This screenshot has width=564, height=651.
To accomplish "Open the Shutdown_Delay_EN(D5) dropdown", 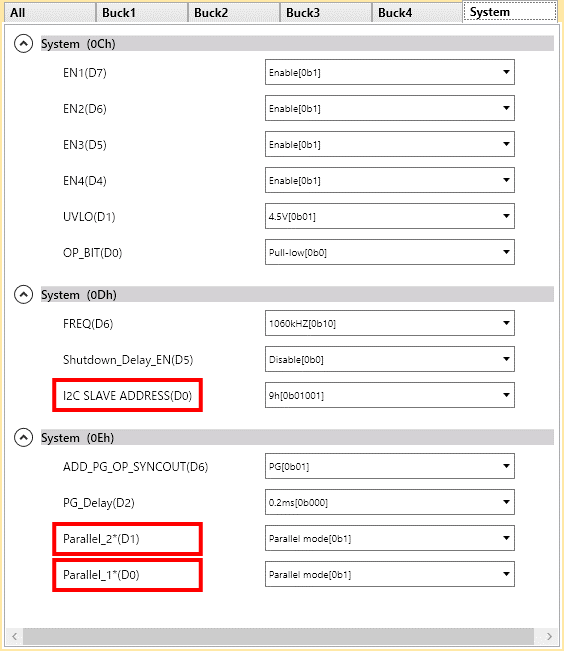I will pyautogui.click(x=390, y=359).
